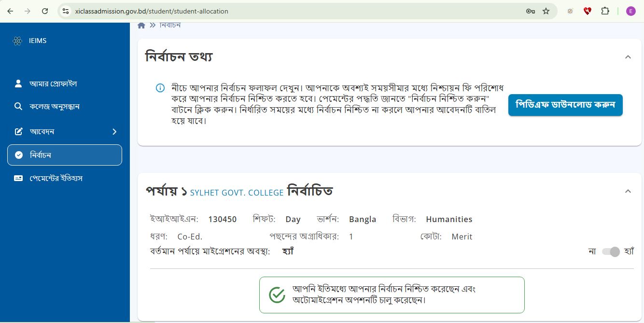Collapse the পর্যায় ১ selection panel
This screenshot has height=323, width=644.
[628, 191]
